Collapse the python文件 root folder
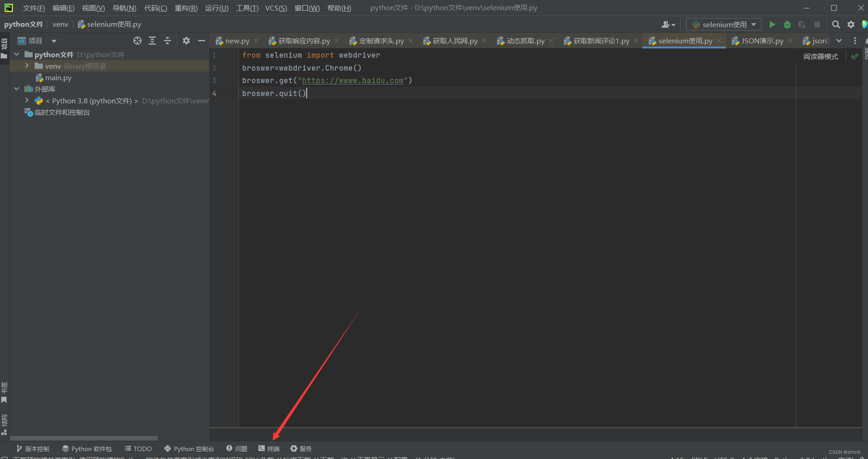Image resolution: width=868 pixels, height=459 pixels. 17,54
